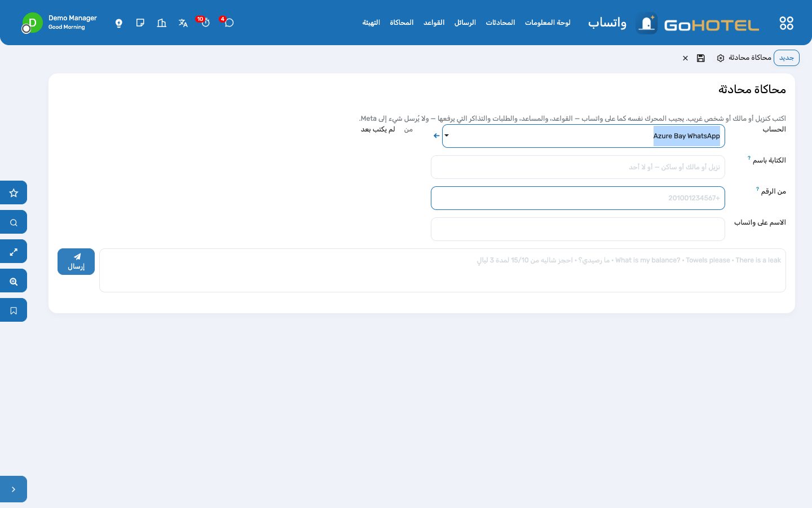The image size is (812, 508).
Task: Open the المحاكاة menu item
Action: 401,23
